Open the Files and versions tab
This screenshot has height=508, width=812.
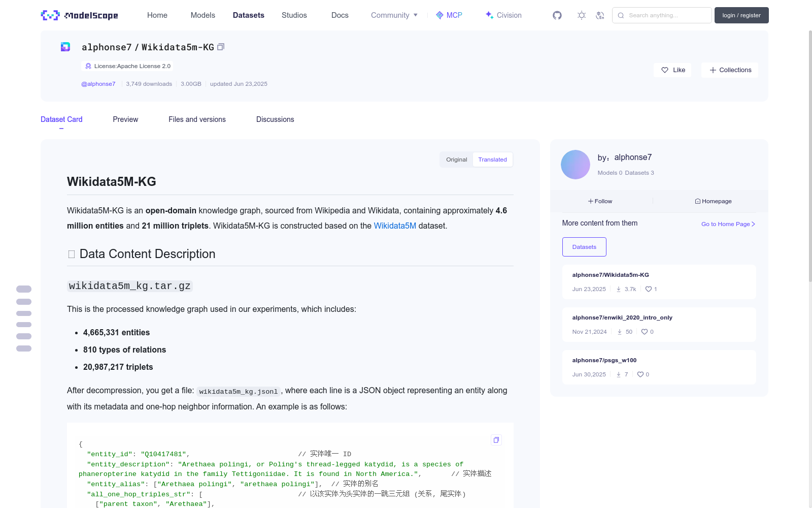(197, 119)
